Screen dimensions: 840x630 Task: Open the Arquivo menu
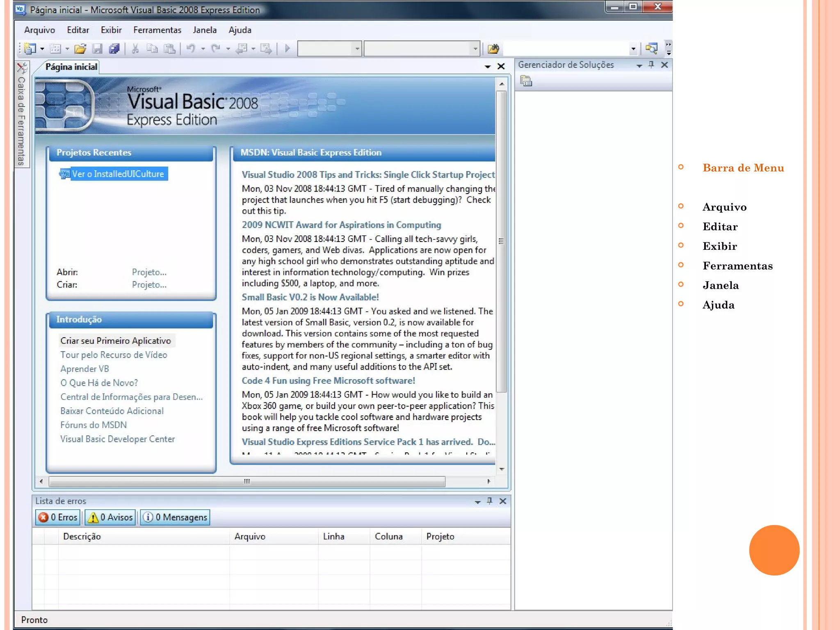[x=39, y=30]
